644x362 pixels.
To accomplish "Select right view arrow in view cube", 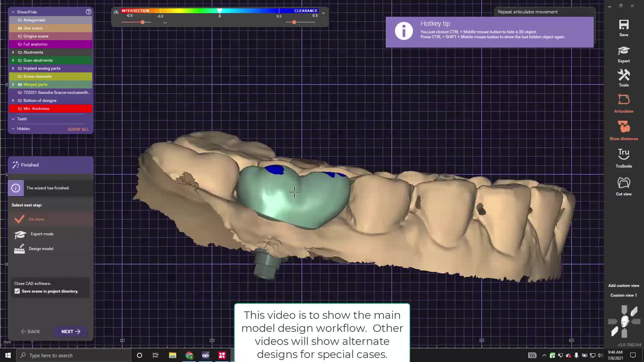I will (636, 321).
